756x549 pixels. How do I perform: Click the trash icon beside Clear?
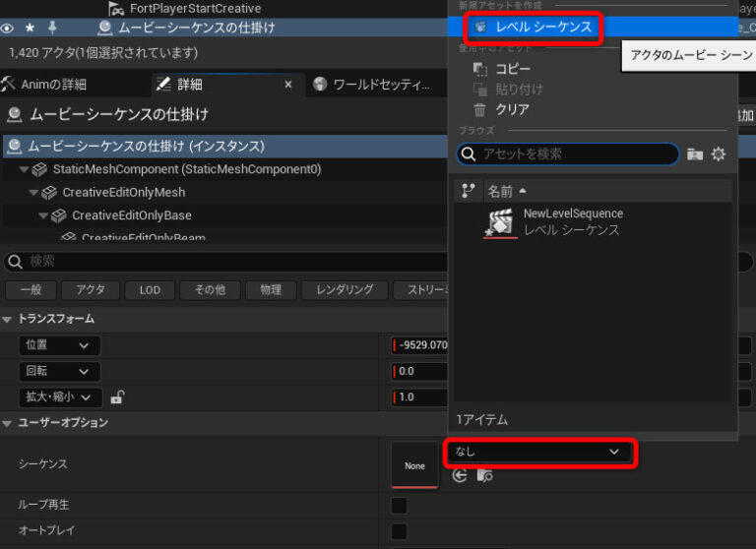point(480,110)
